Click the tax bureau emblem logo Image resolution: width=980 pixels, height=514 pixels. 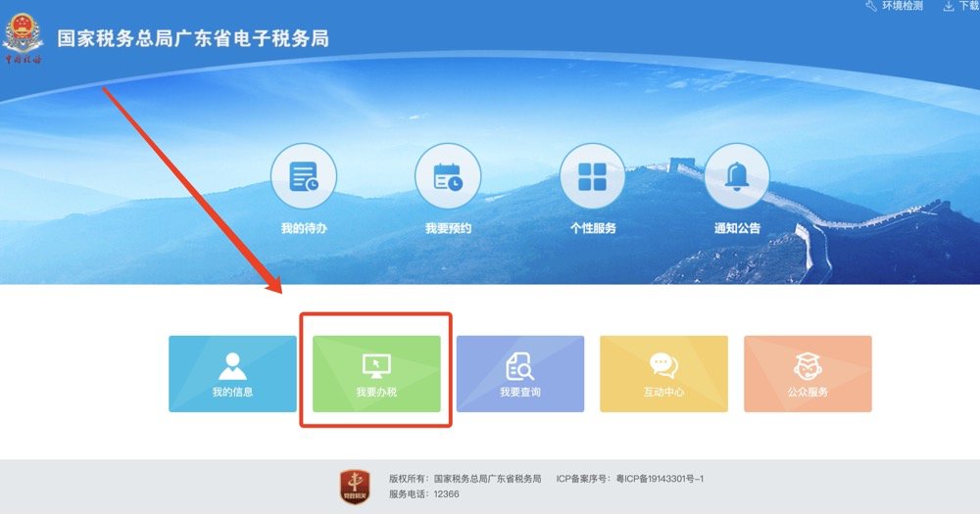[24, 39]
